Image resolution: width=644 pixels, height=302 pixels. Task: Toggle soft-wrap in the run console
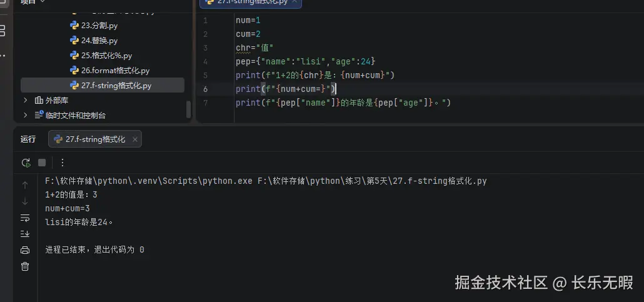25,218
